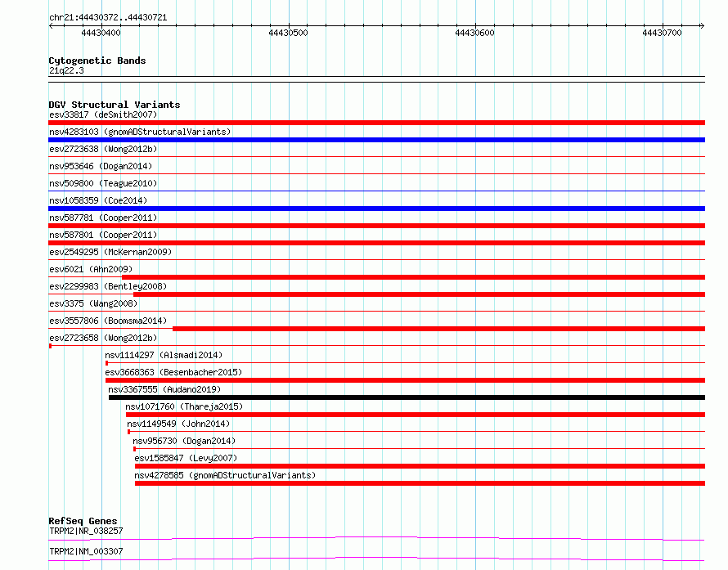The width and height of the screenshot is (728, 570).
Task: Click nsv956730 (Dogan2014) label
Action: pyautogui.click(x=184, y=441)
